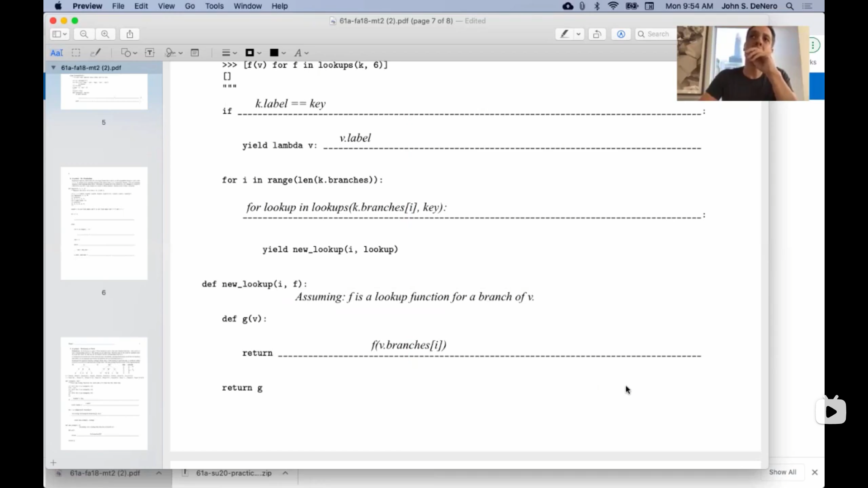Open the Go menu

(x=190, y=6)
